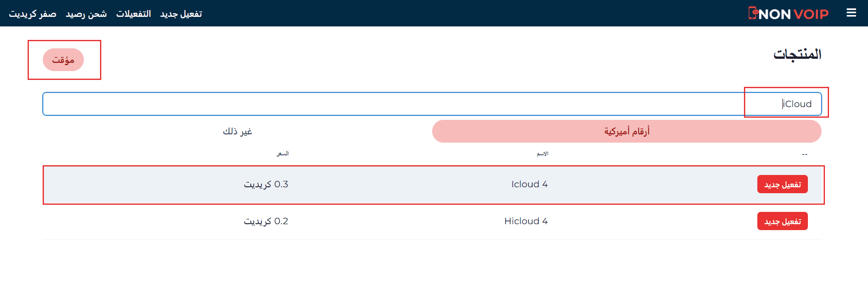Click the السعر column header
Image resolution: width=868 pixels, height=298 pixels.
coord(282,154)
